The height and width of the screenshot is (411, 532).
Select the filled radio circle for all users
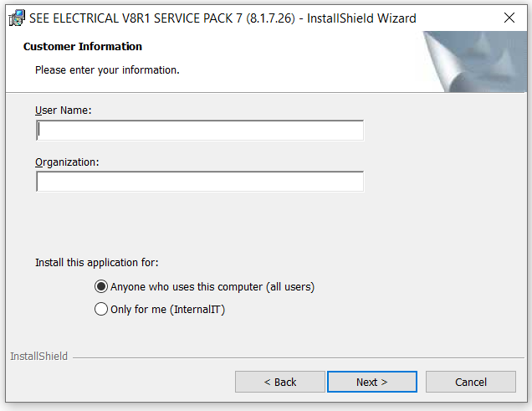[101, 286]
